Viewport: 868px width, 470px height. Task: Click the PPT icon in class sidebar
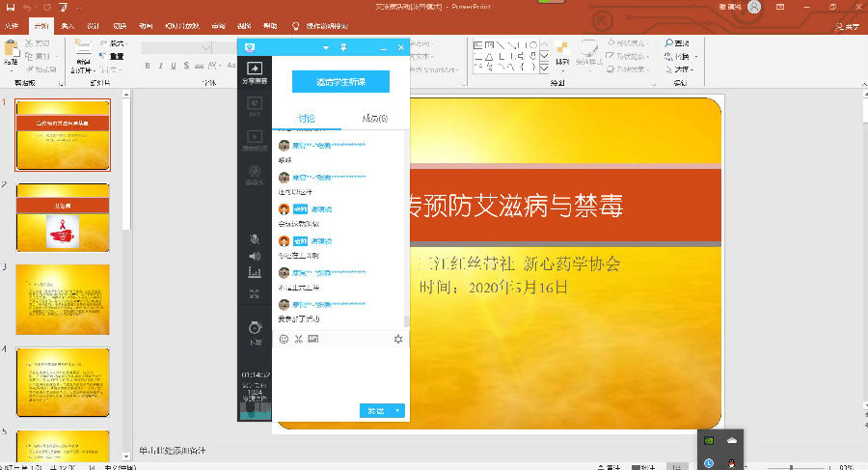[255, 106]
